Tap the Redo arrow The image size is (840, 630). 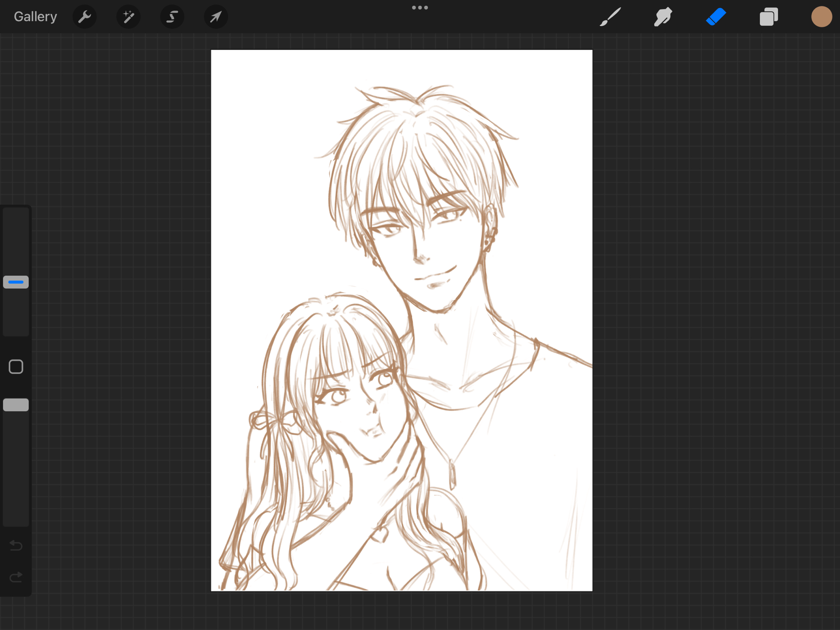pyautogui.click(x=16, y=577)
